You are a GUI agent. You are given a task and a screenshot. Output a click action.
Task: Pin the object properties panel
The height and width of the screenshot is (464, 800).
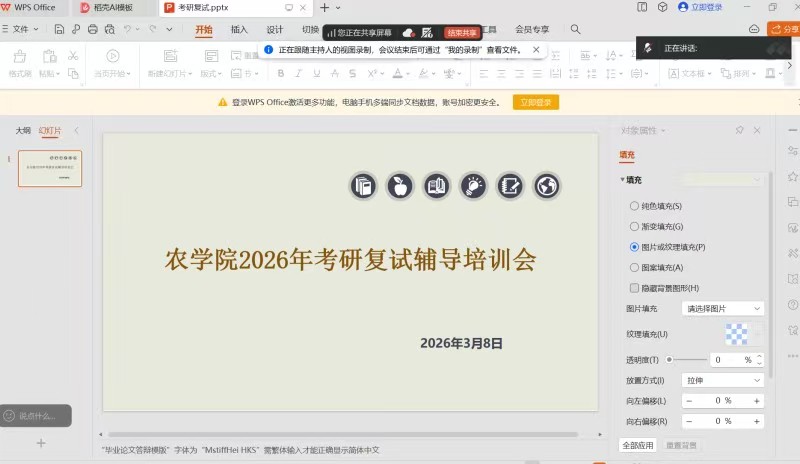click(739, 130)
